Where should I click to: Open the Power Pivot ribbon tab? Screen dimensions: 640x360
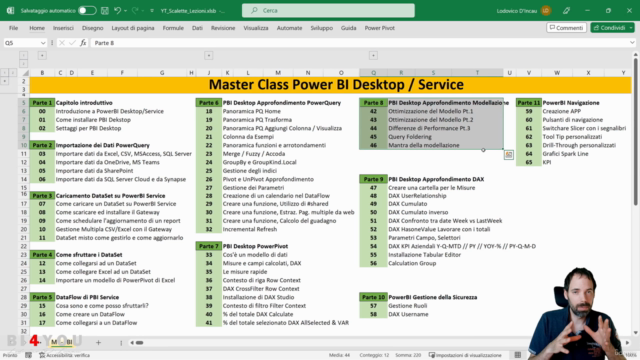(380, 28)
